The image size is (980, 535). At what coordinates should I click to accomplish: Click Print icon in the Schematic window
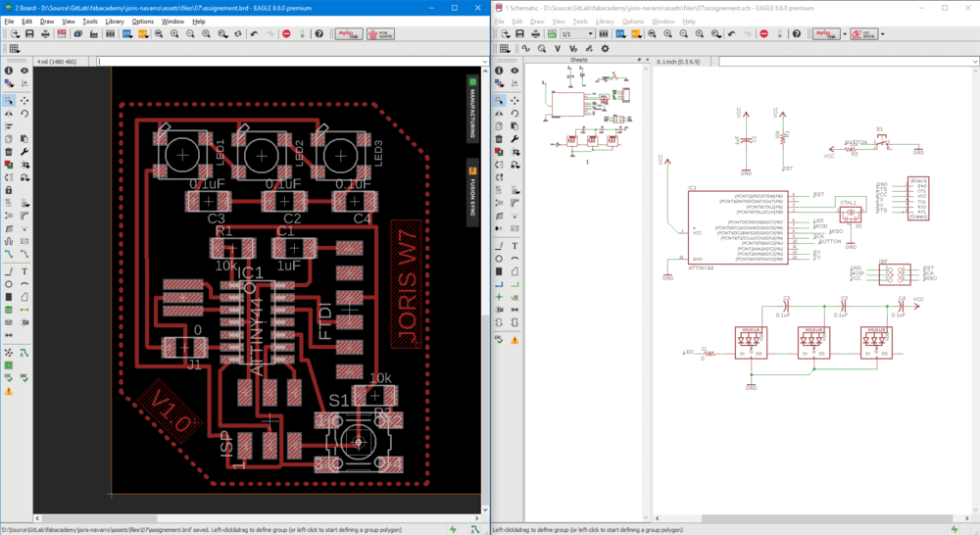coord(537,33)
